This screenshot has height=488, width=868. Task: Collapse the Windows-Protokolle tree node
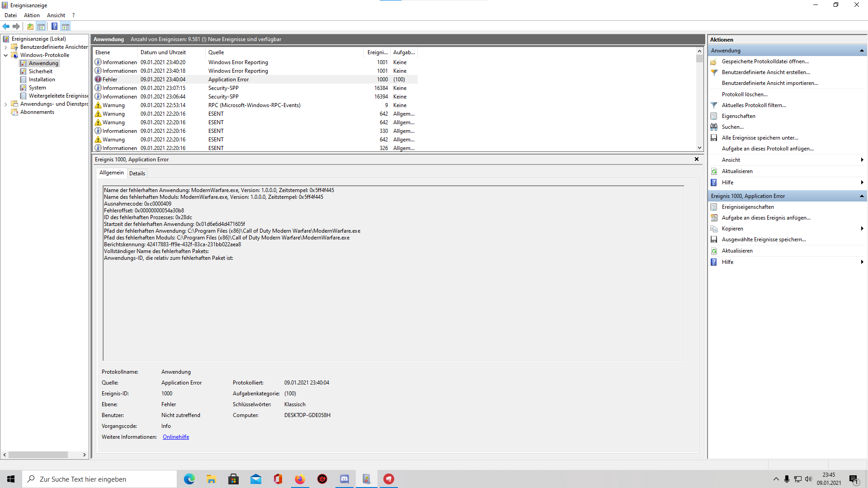tap(5, 55)
